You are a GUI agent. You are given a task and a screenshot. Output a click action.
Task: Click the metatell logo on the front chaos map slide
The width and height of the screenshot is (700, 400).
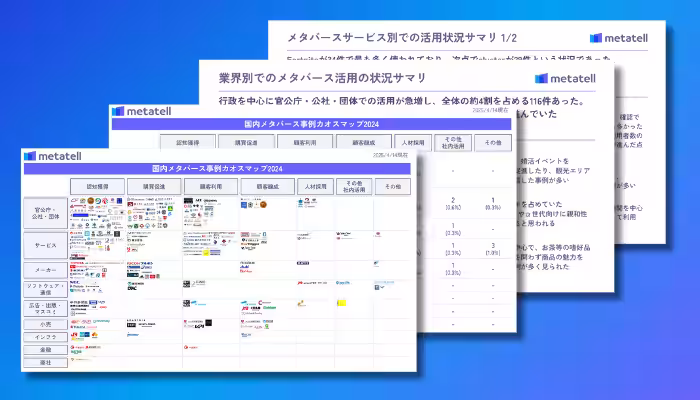coord(53,156)
